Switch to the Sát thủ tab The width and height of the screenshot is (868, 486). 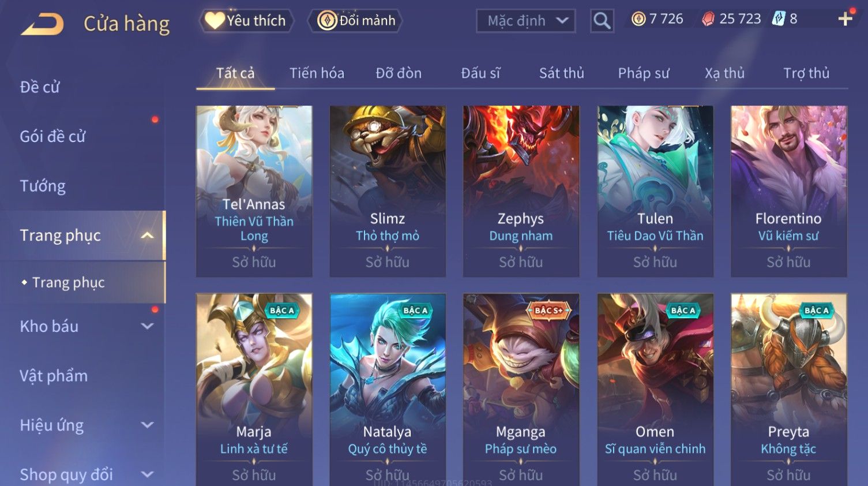point(561,73)
